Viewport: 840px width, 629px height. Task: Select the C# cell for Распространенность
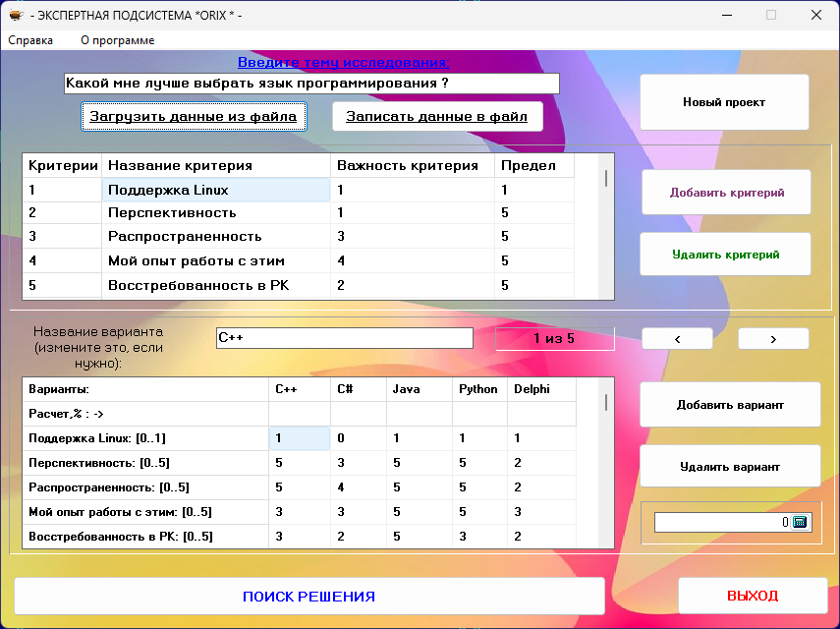click(x=359, y=487)
